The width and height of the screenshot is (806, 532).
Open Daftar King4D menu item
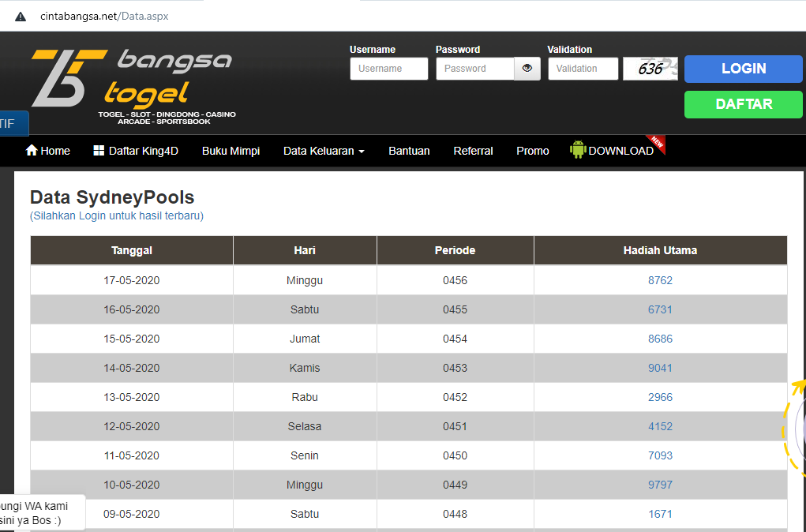136,151
